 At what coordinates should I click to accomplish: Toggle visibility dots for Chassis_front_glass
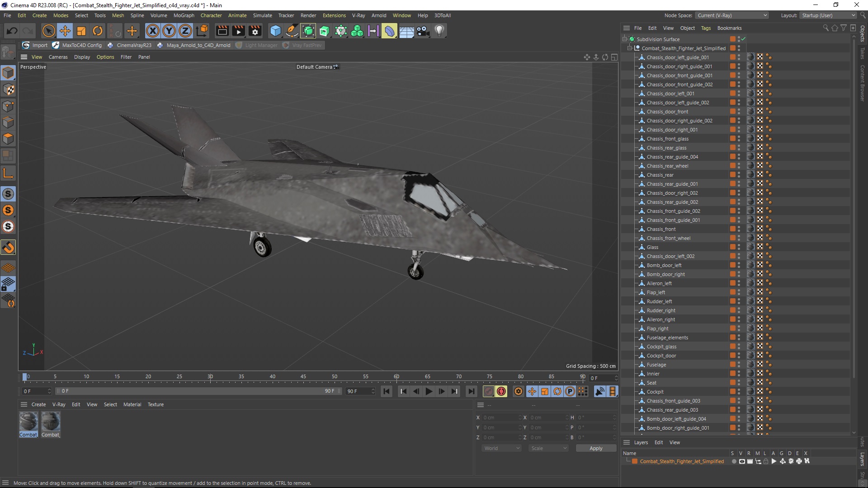pyautogui.click(x=739, y=139)
